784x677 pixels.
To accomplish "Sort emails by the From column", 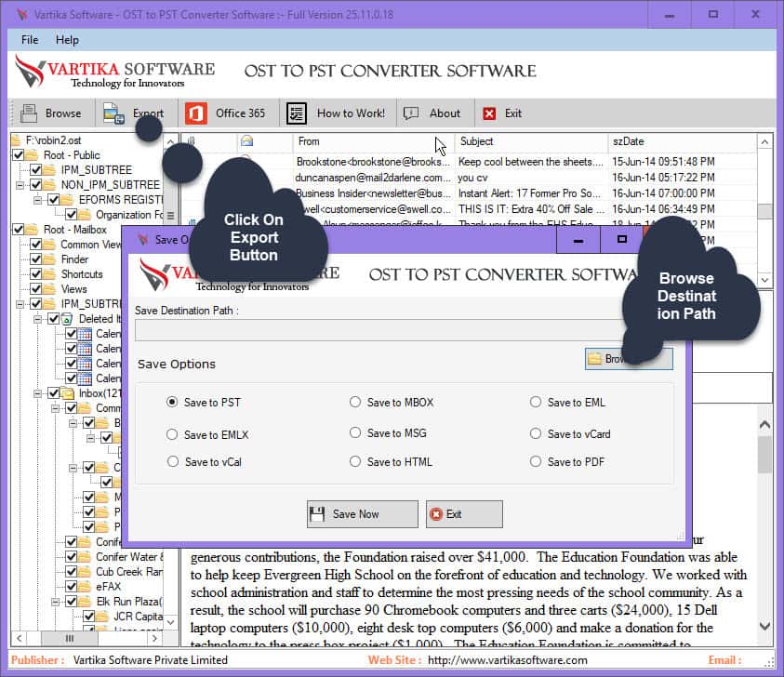I will click(x=373, y=141).
